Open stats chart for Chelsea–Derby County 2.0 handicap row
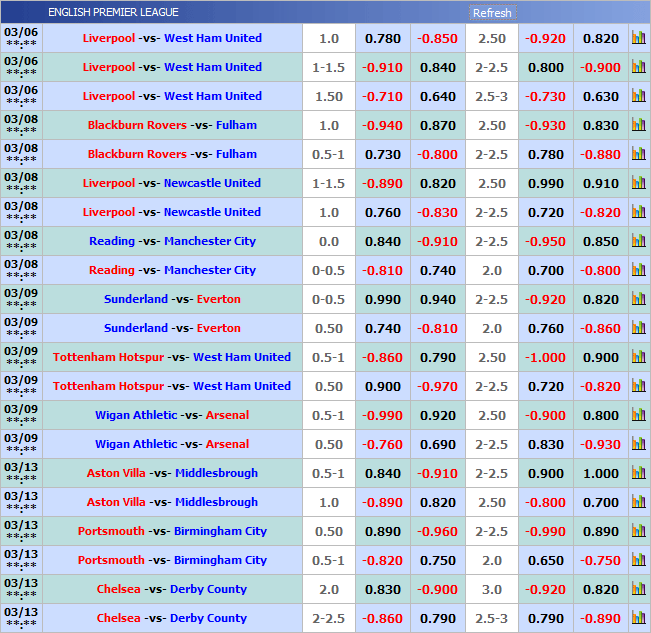This screenshot has height=633, width=651. 639,589
